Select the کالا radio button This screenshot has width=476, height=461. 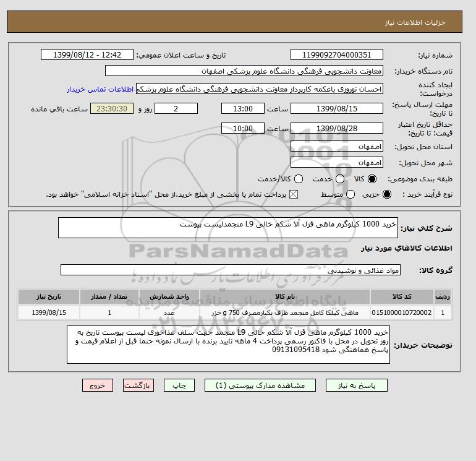point(372,179)
